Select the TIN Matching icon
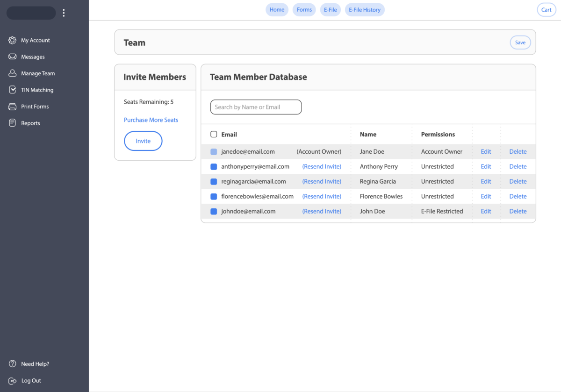561x392 pixels. pyautogui.click(x=12, y=90)
